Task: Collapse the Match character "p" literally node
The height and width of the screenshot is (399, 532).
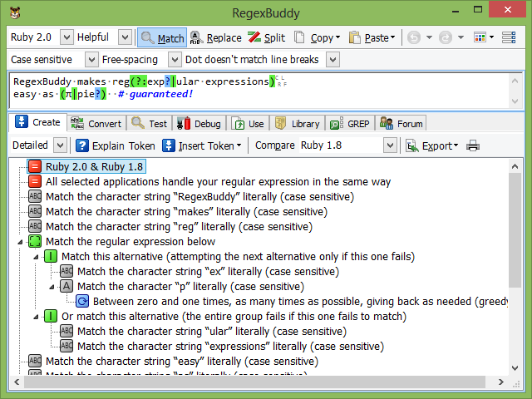Action: (52, 287)
